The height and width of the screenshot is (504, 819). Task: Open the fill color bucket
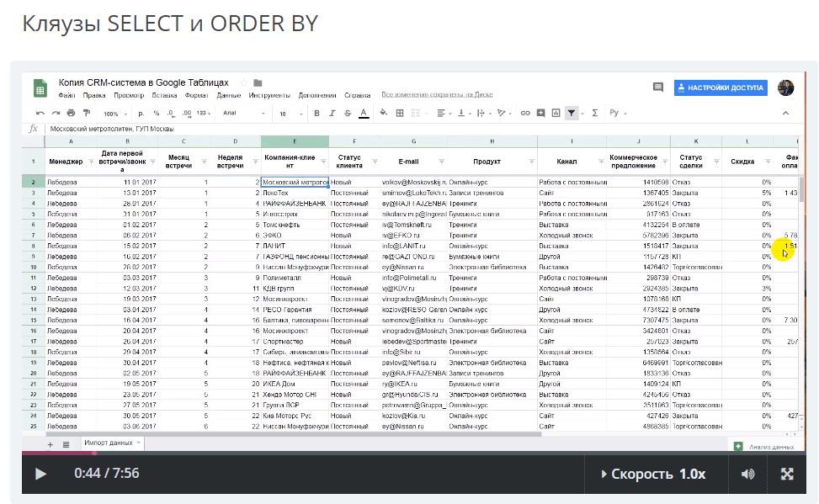coord(384,113)
